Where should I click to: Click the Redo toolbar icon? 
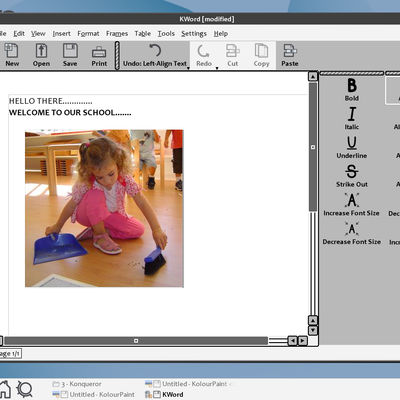pos(204,55)
